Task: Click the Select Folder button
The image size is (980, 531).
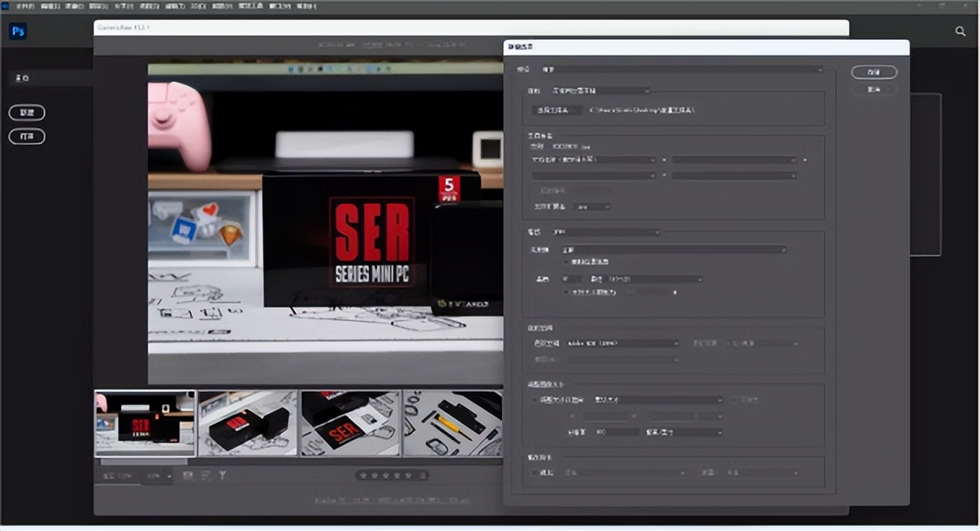Action: [x=556, y=110]
